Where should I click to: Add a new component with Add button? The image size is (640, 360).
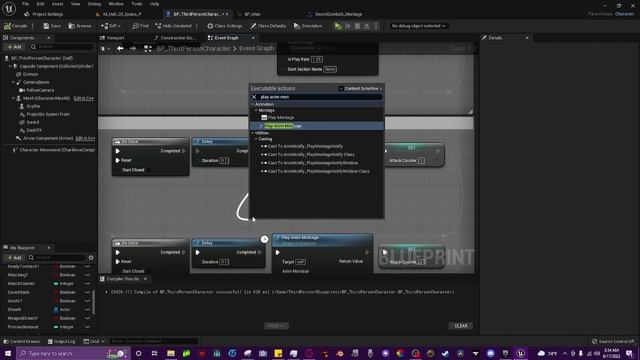pos(14,47)
